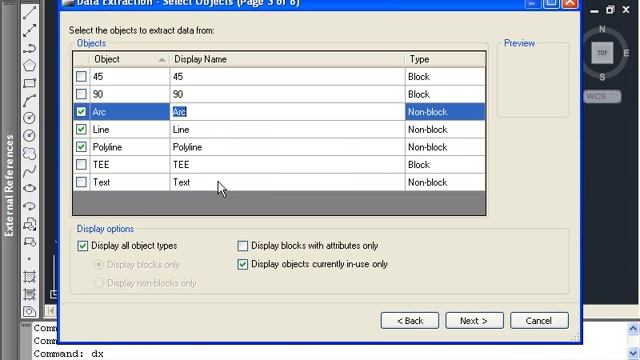Click the E compass direction on ViewCube
640x360 pixels.
tap(626, 53)
